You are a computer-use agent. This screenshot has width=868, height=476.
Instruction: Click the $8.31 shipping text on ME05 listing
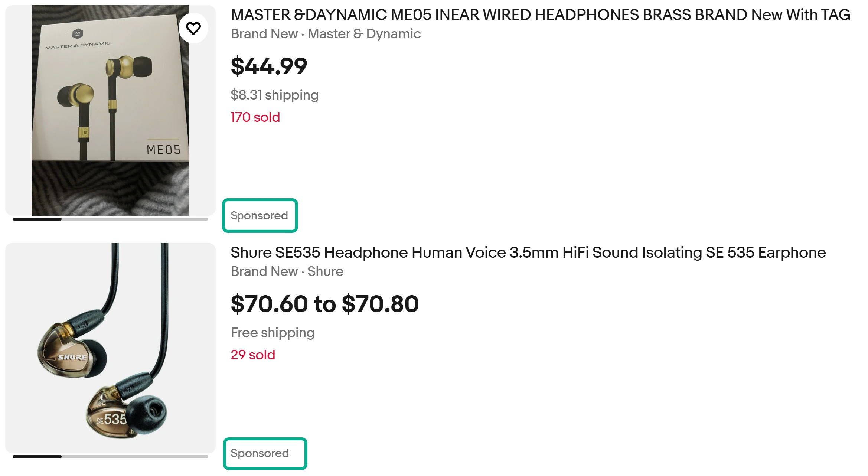pos(274,95)
